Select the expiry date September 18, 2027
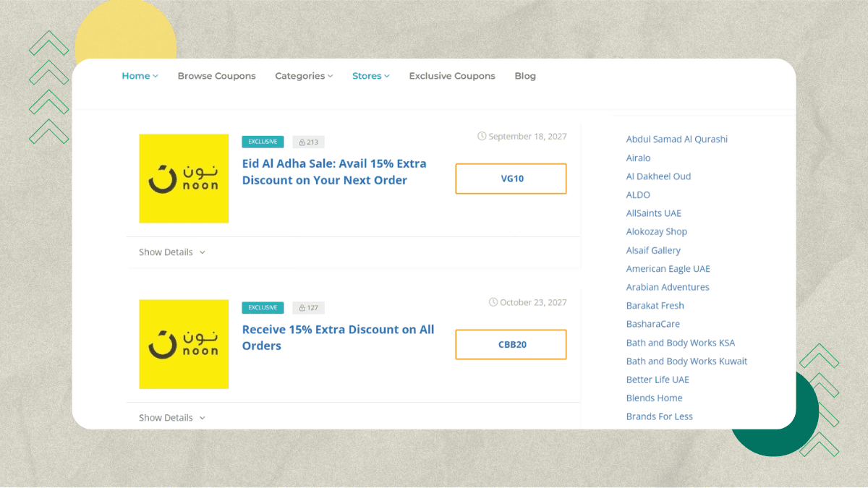Screen dimensions: 868x488 click(527, 136)
